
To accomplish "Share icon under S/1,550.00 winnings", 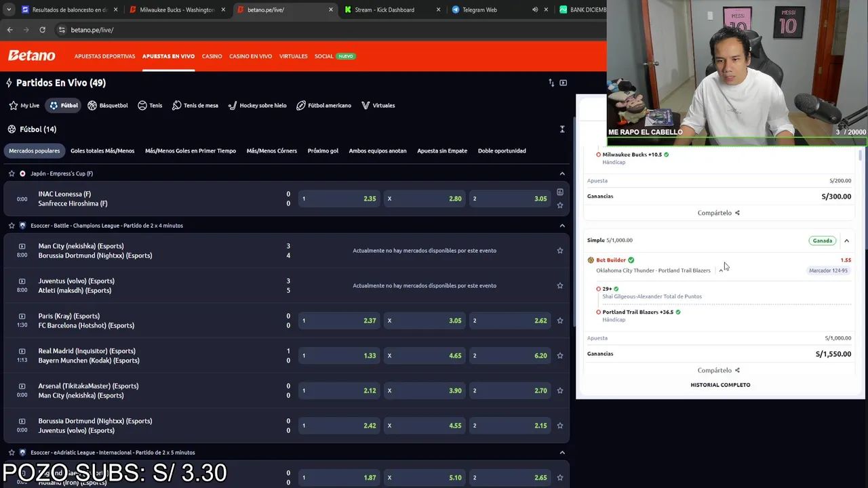I will (x=737, y=370).
